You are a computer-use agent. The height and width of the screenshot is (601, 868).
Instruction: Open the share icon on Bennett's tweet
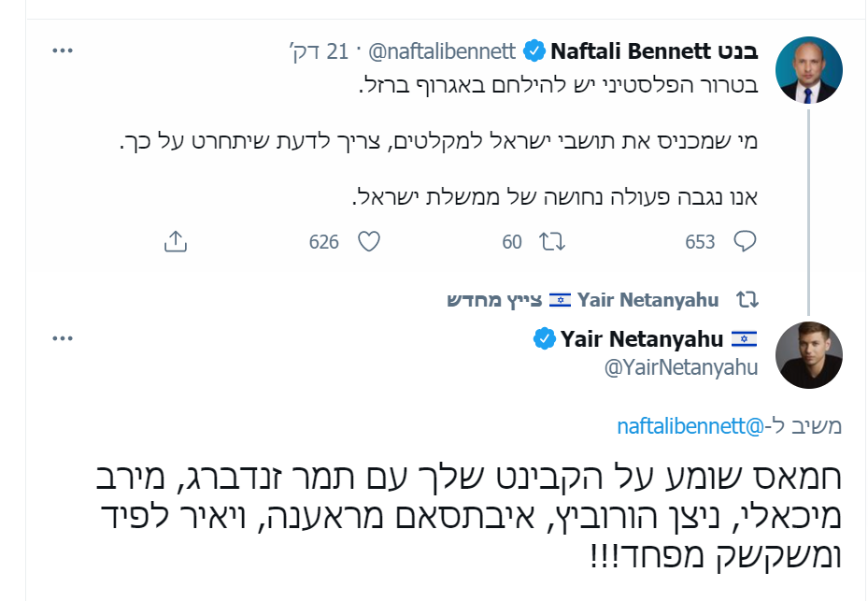coord(175,242)
